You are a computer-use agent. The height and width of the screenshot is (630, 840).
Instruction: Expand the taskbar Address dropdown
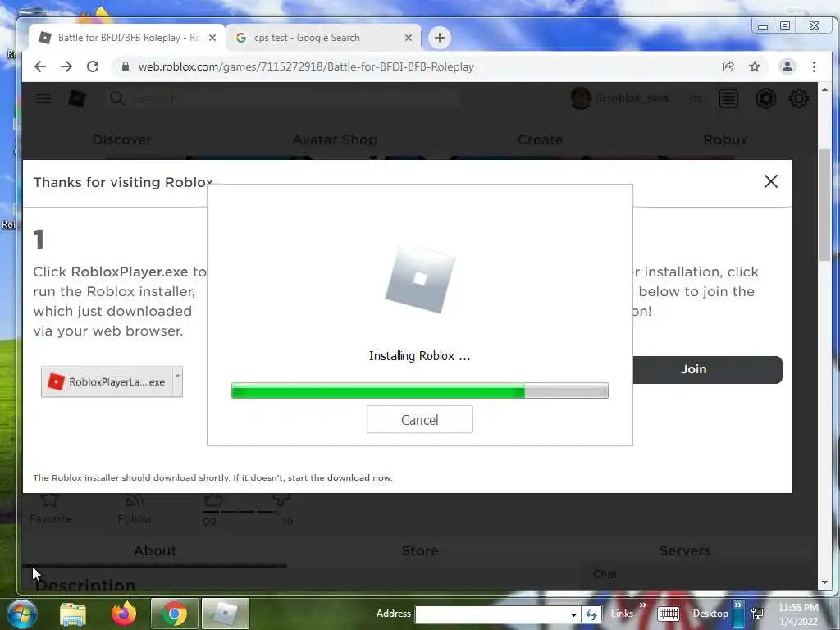coord(573,614)
